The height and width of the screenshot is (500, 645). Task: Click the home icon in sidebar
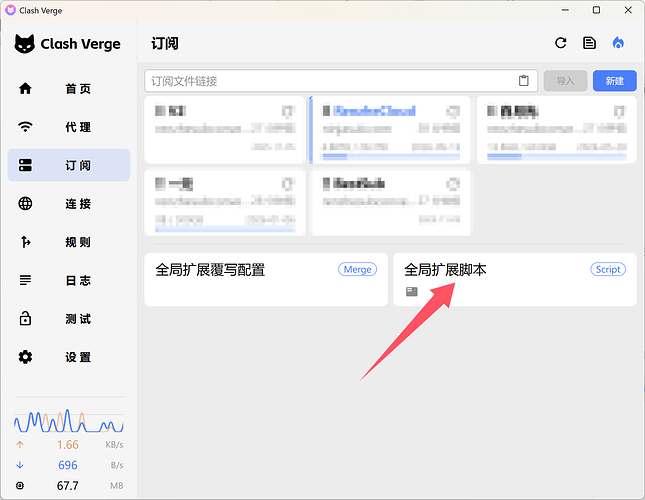coord(25,88)
